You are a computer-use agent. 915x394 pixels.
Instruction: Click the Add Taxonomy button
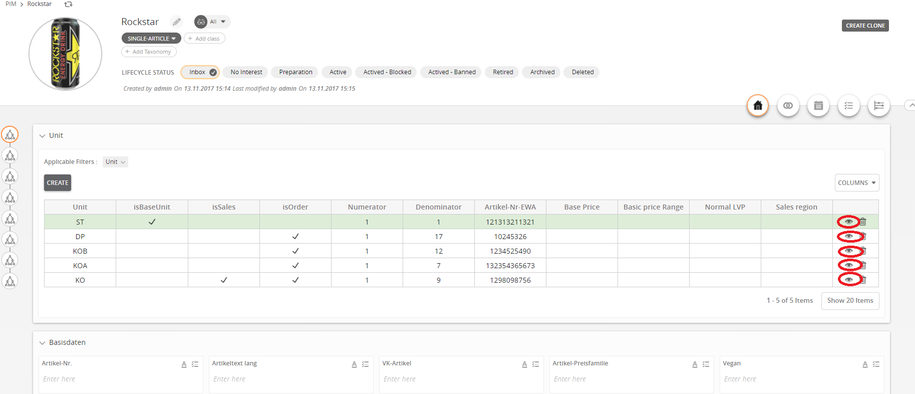pos(149,52)
